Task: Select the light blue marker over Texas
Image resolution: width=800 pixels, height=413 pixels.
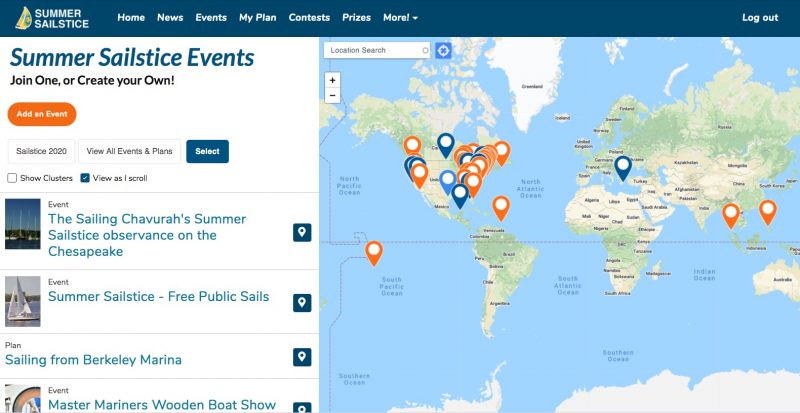Action: (448, 182)
